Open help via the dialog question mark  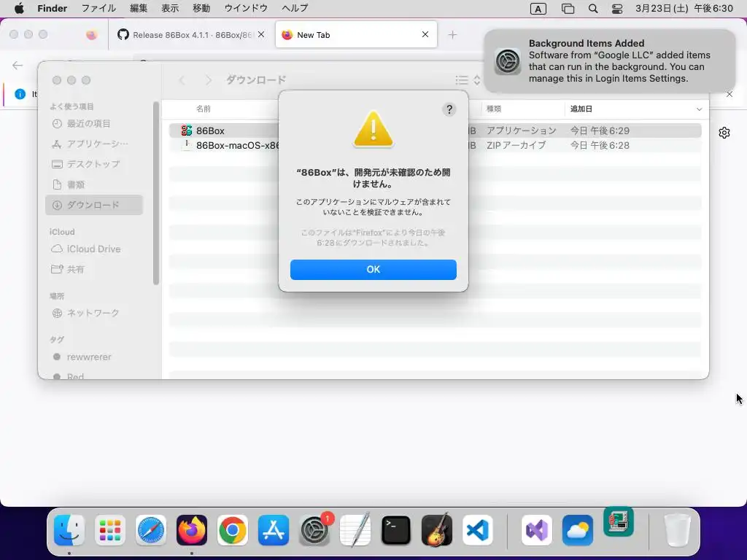(x=449, y=109)
